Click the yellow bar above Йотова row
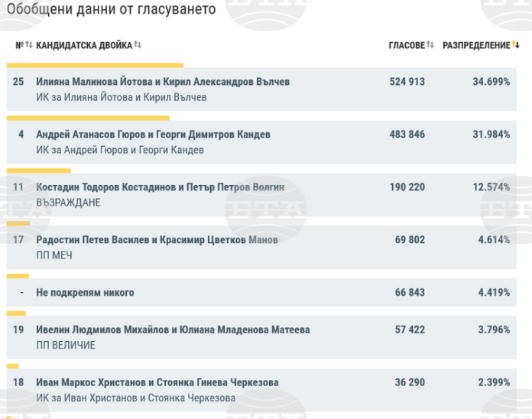Viewport: 532px width, 419px height. pos(95,65)
